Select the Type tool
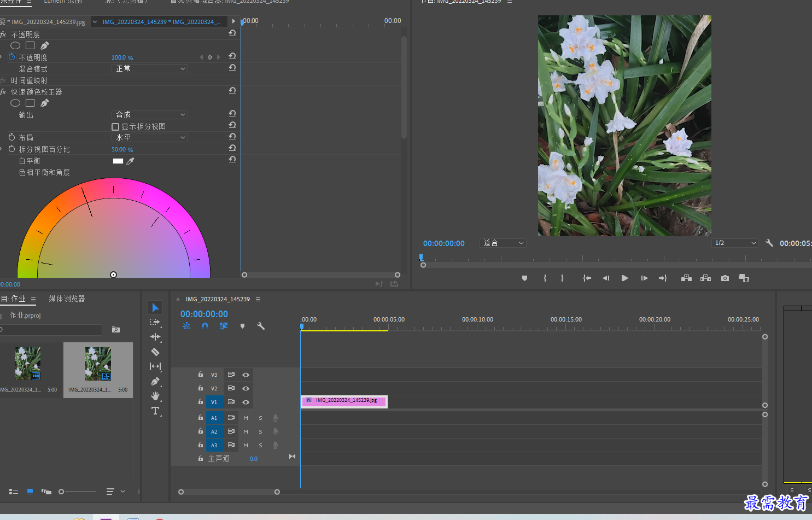 [155, 411]
